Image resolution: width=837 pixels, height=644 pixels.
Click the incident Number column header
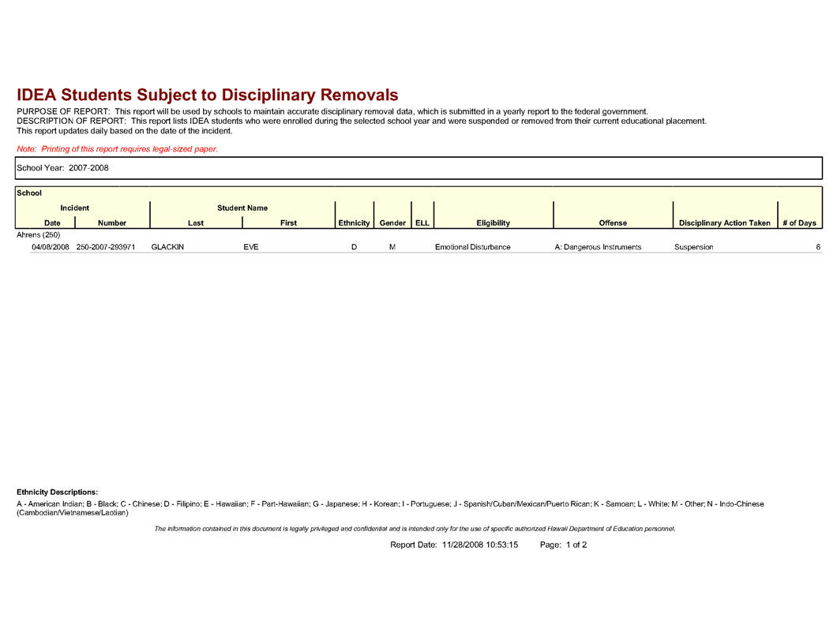point(112,223)
